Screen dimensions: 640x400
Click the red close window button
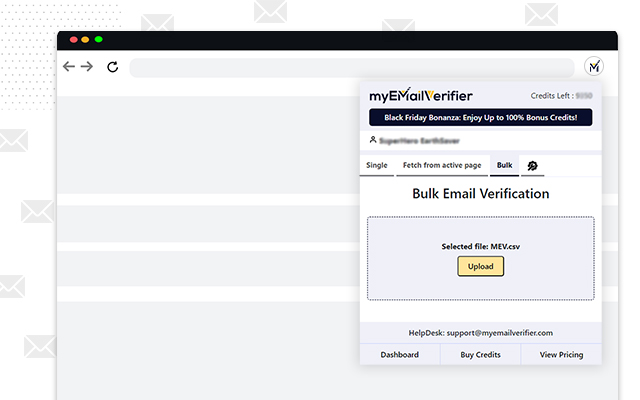pyautogui.click(x=73, y=40)
